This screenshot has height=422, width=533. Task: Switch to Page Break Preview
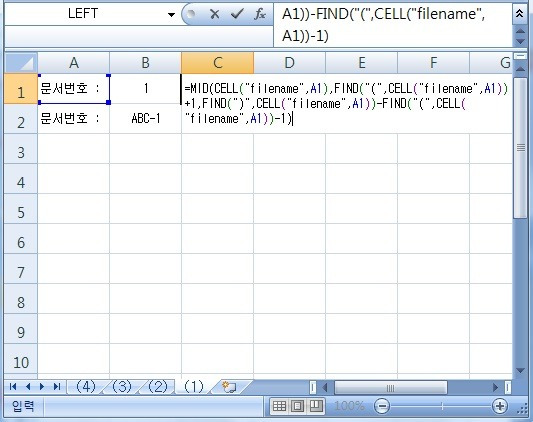pos(316,406)
